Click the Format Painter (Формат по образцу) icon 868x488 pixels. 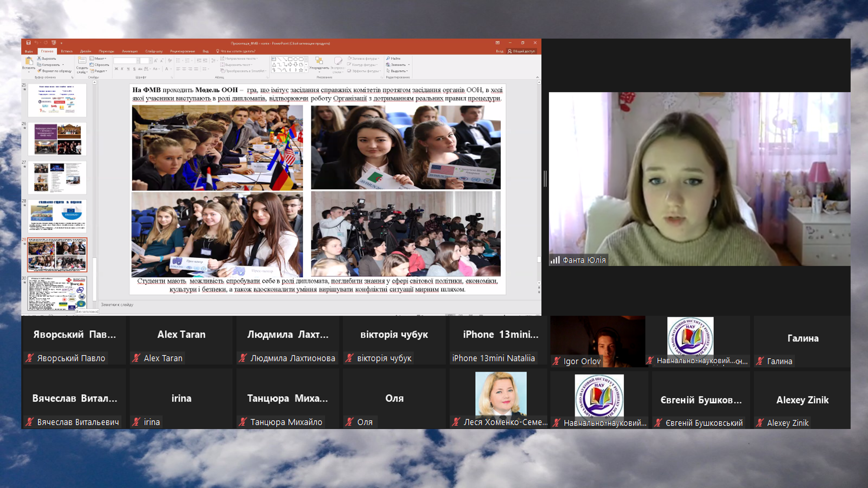pos(39,71)
